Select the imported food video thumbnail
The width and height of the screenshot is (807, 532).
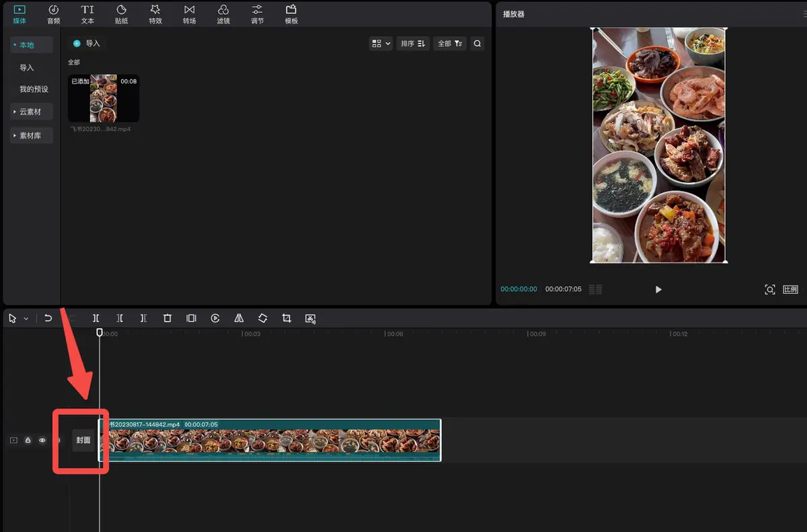pos(104,98)
